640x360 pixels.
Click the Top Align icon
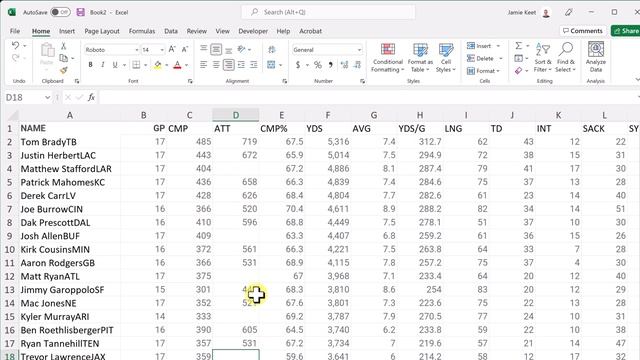[x=203, y=49]
